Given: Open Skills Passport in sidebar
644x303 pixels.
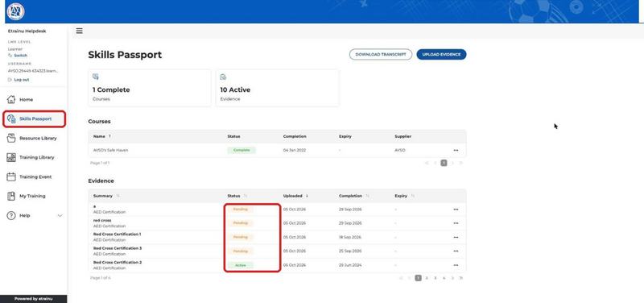Looking at the screenshot, I should point(34,118).
